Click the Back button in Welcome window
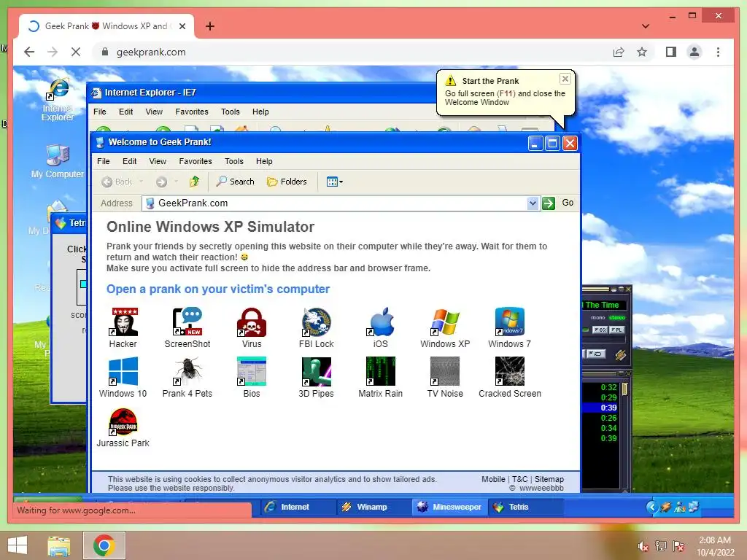This screenshot has width=747, height=560. pyautogui.click(x=117, y=182)
